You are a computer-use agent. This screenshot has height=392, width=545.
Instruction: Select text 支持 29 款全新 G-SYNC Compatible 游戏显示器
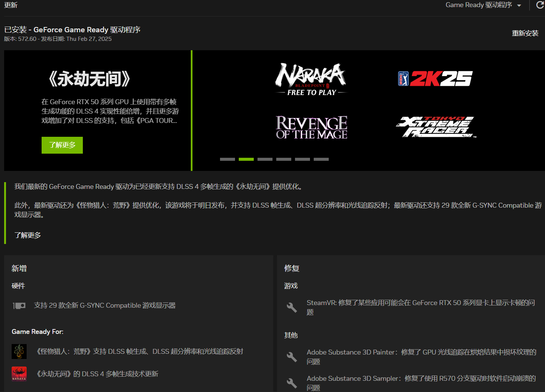click(105, 305)
